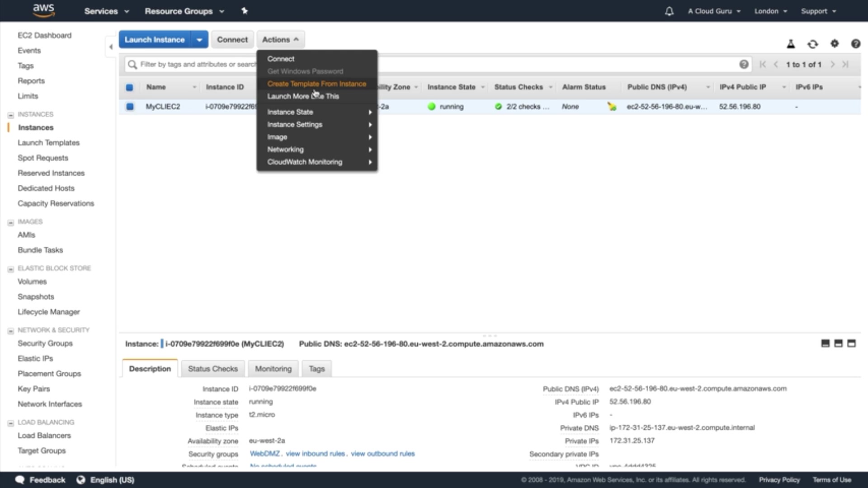Collapse the Elastic Block Store section

pyautogui.click(x=11, y=269)
